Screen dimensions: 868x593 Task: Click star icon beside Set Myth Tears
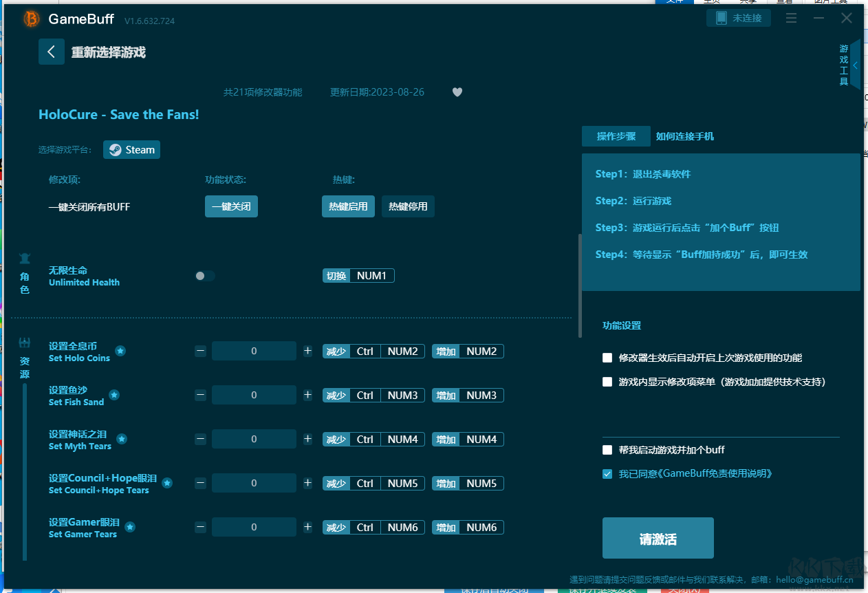(x=122, y=439)
